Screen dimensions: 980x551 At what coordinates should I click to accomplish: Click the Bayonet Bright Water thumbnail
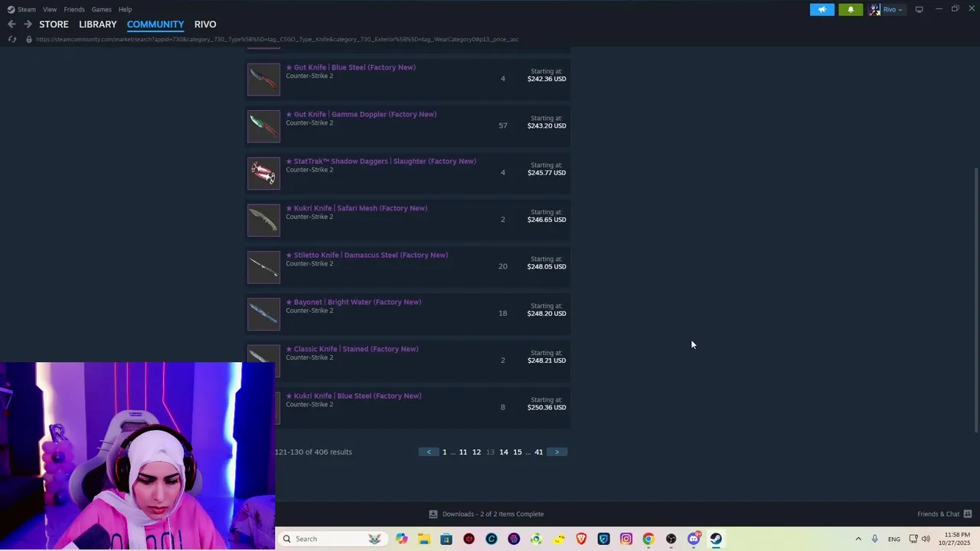[264, 314]
